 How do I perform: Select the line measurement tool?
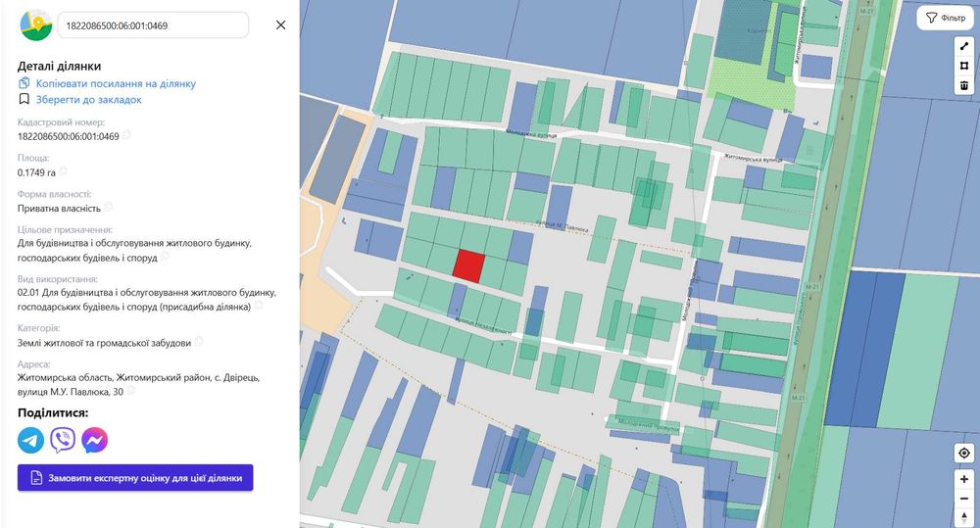point(964,46)
